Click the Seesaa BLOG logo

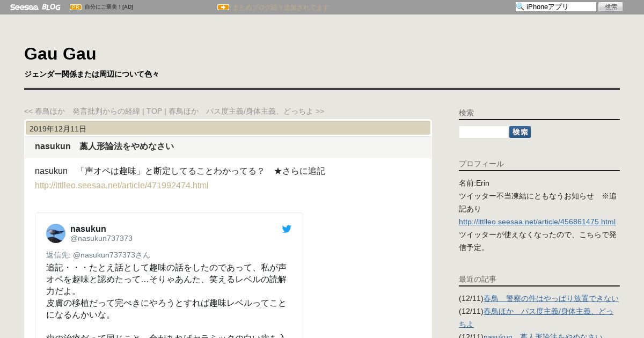35,7
